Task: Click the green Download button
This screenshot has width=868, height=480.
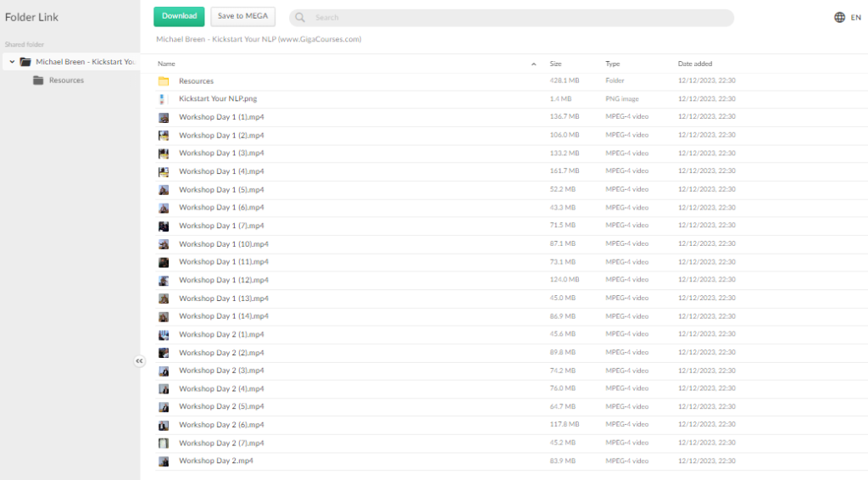Action: click(179, 16)
